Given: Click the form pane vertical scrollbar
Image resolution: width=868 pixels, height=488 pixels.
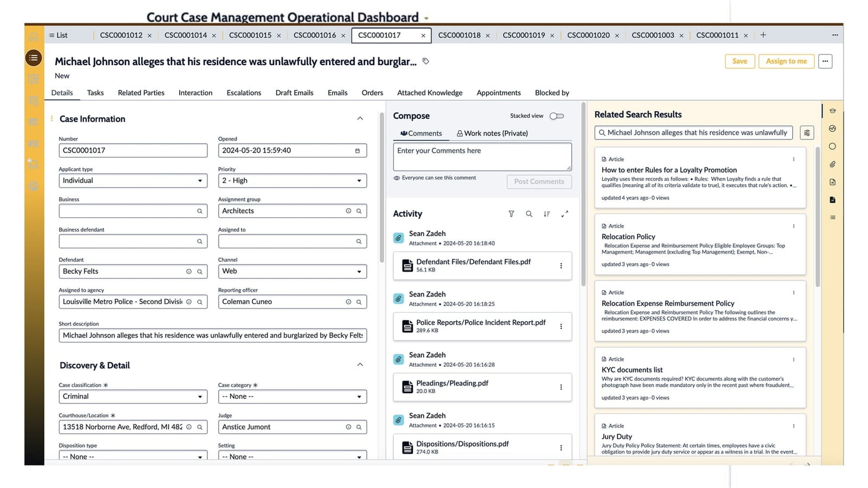Looking at the screenshot, I should tap(382, 187).
